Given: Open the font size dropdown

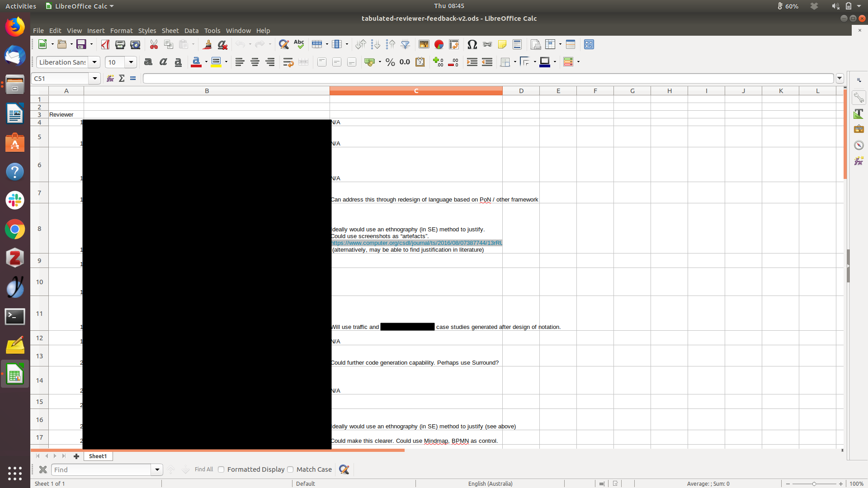Looking at the screenshot, I should coord(131,62).
